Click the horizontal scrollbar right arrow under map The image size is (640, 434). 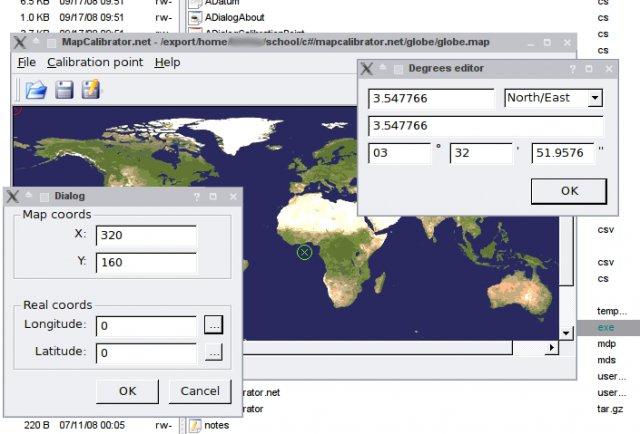(550, 348)
